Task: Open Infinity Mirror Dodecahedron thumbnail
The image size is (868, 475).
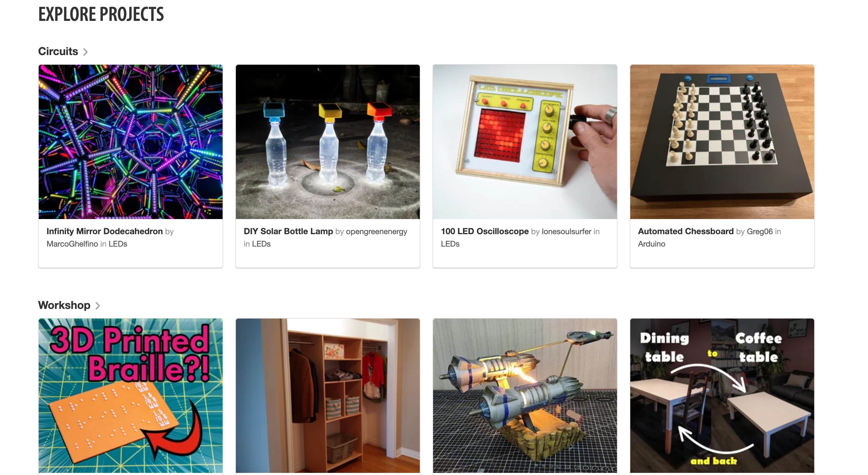Action: (131, 142)
